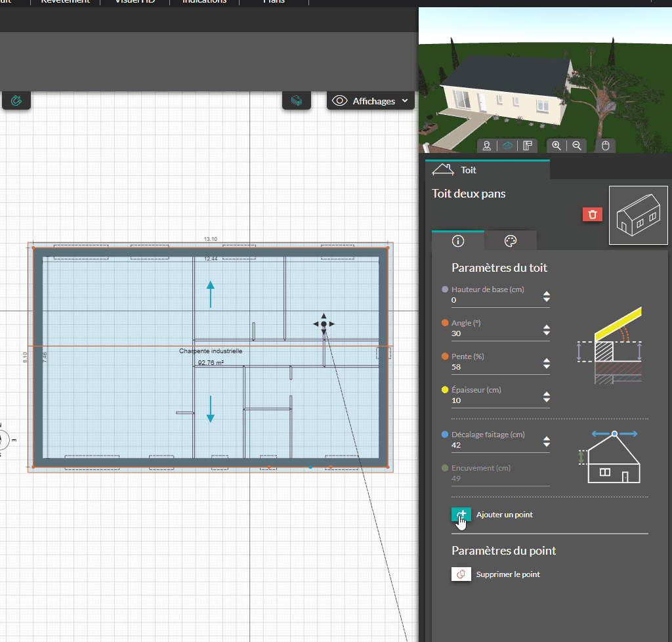The image size is (672, 642).
Task: Click the zoom in magnifier on 3D view
Action: 556,146
